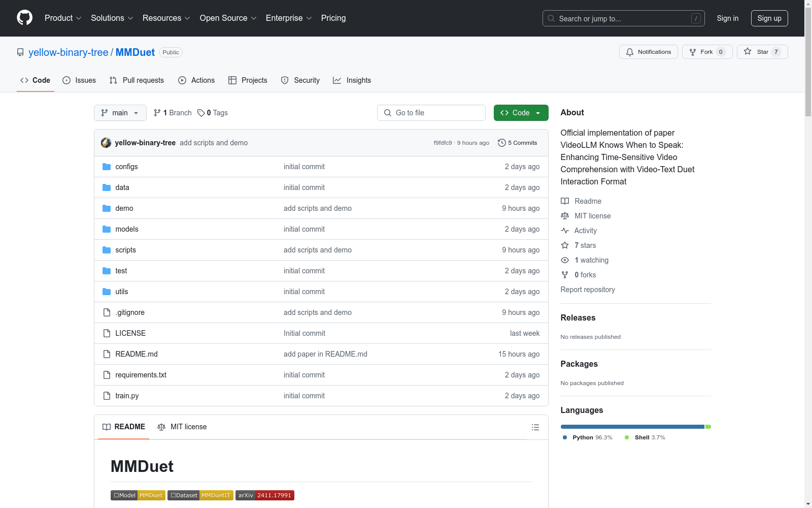812x508 pixels.
Task: Expand the Open Source menu
Action: tap(228, 18)
